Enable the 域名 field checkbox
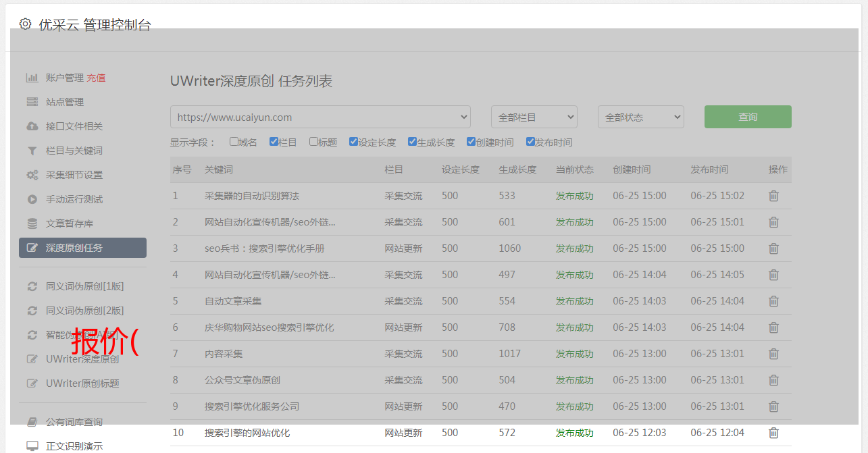 pos(234,142)
